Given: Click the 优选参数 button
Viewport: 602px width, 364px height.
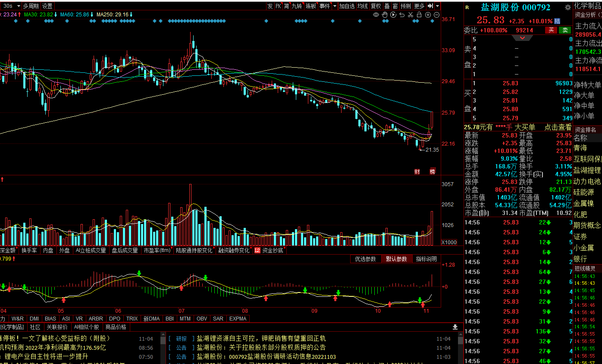Looking at the screenshot, I should click(x=365, y=259).
